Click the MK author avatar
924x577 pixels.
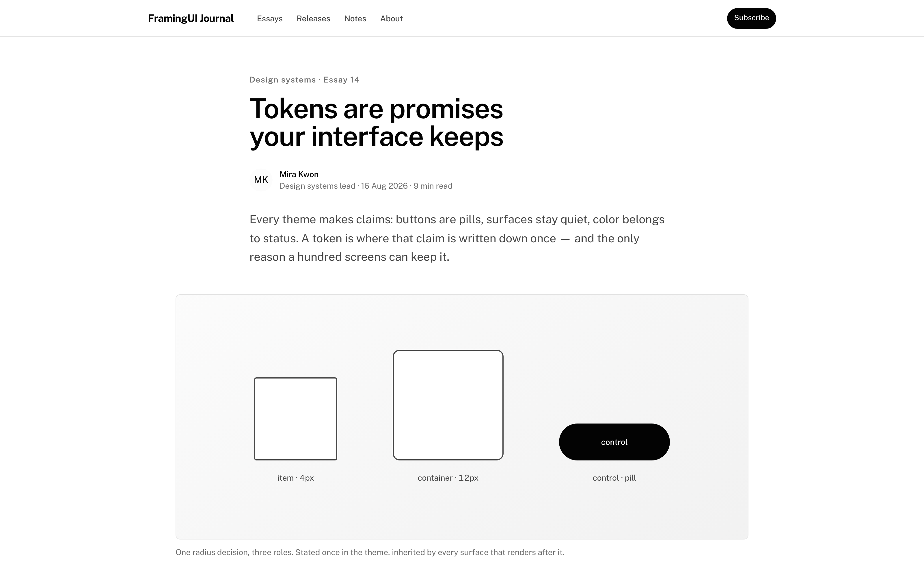[x=261, y=180]
